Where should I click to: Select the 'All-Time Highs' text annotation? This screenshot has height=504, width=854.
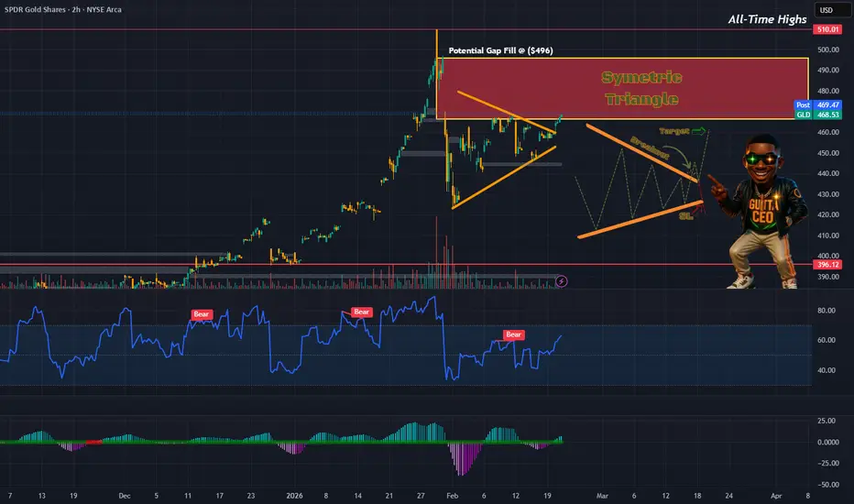tap(767, 19)
